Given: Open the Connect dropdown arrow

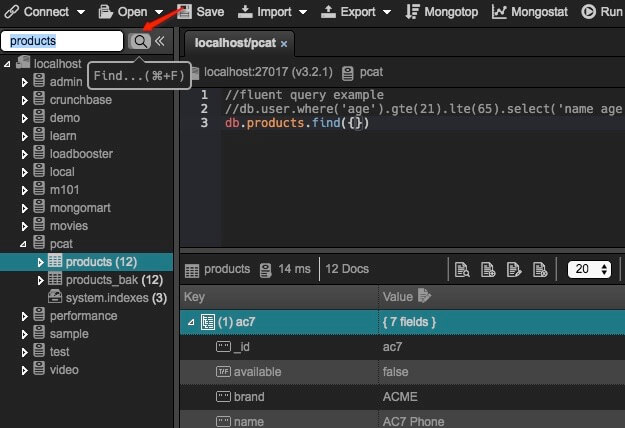Looking at the screenshot, I should [81, 12].
